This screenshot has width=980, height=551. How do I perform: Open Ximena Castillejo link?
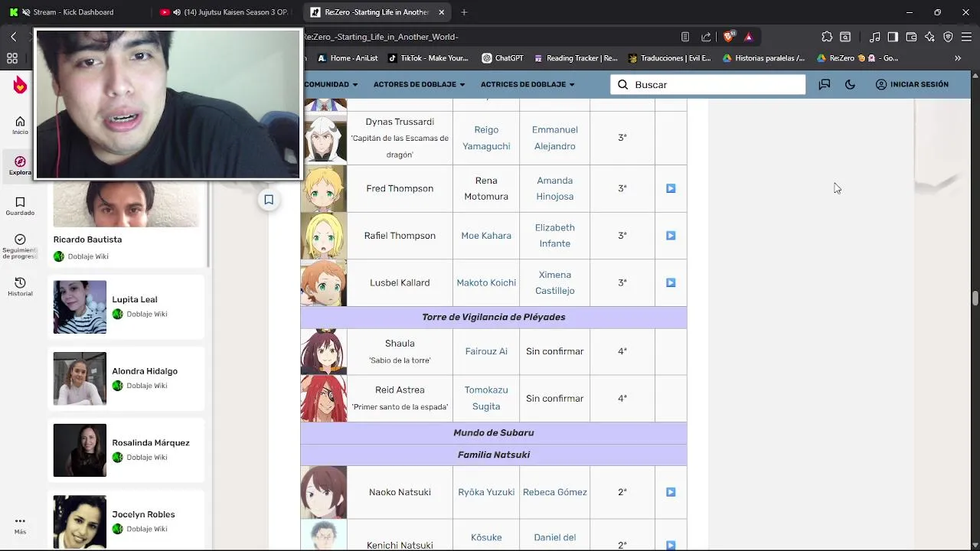(x=554, y=282)
